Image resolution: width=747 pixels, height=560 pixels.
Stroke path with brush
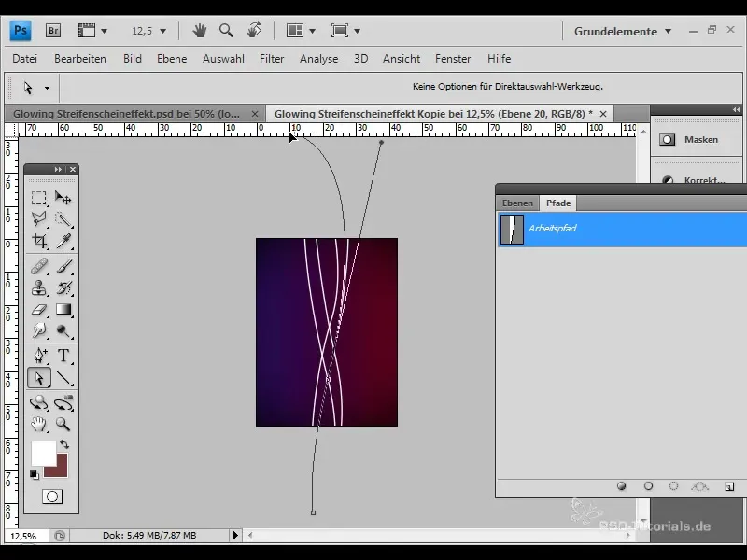(648, 486)
